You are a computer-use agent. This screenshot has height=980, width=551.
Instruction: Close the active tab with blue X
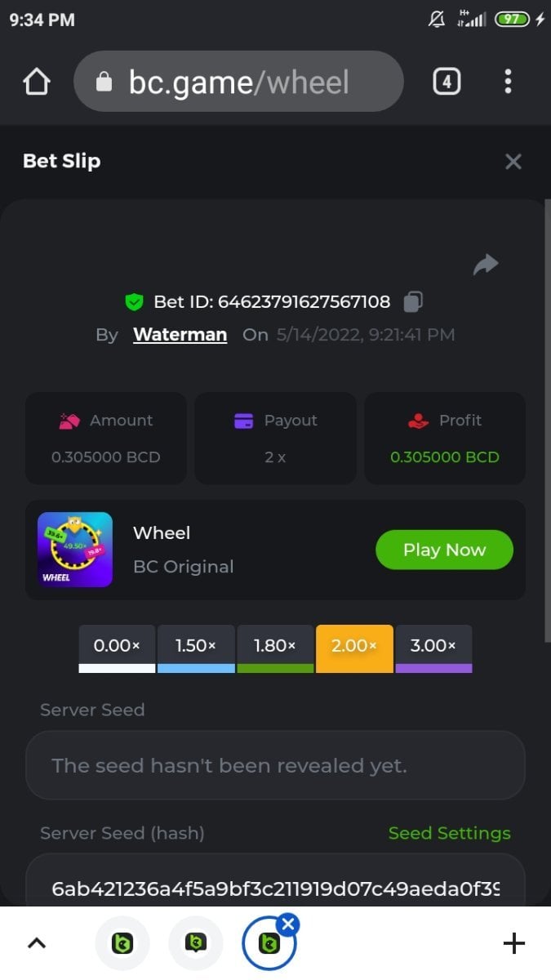point(288,924)
